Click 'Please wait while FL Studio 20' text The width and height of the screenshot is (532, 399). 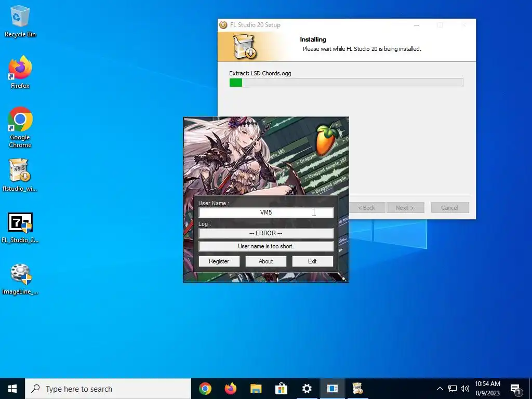click(340, 49)
